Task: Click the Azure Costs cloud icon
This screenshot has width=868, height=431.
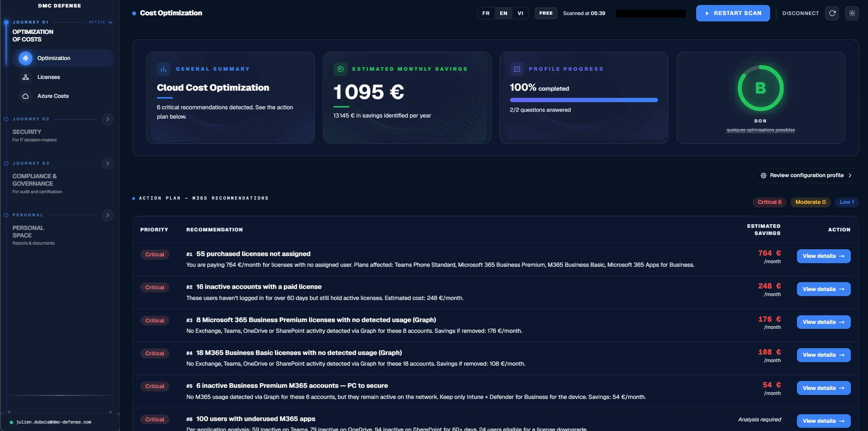Action: [x=25, y=96]
